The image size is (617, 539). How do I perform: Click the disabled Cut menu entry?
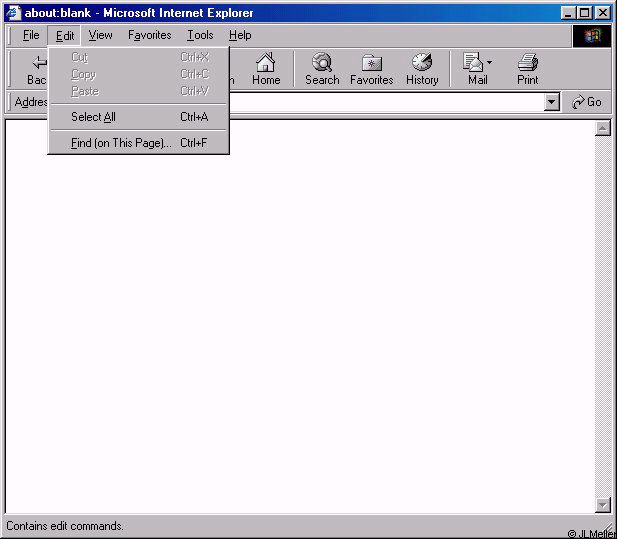pyautogui.click(x=139, y=57)
